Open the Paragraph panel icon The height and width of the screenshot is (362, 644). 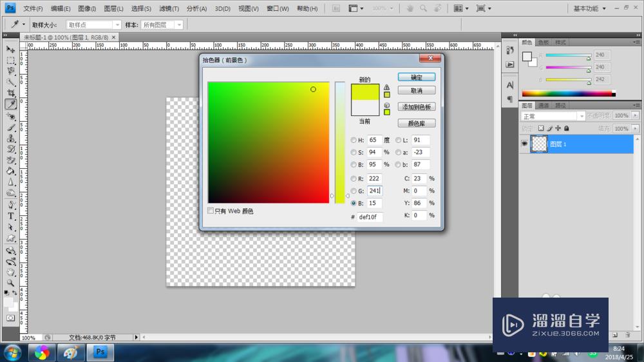coord(509,99)
